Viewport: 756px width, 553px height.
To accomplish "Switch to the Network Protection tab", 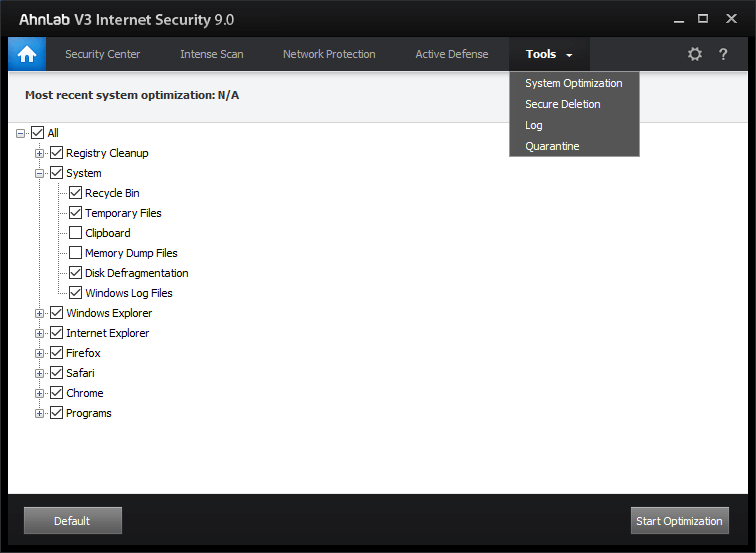I will [x=329, y=54].
